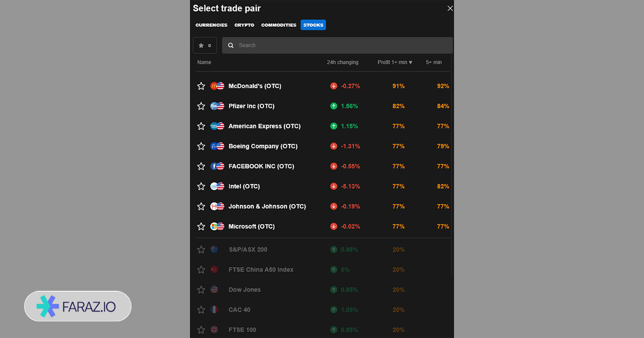The image size is (644, 338).
Task: Click the Facebook logo icon
Action: tap(214, 166)
